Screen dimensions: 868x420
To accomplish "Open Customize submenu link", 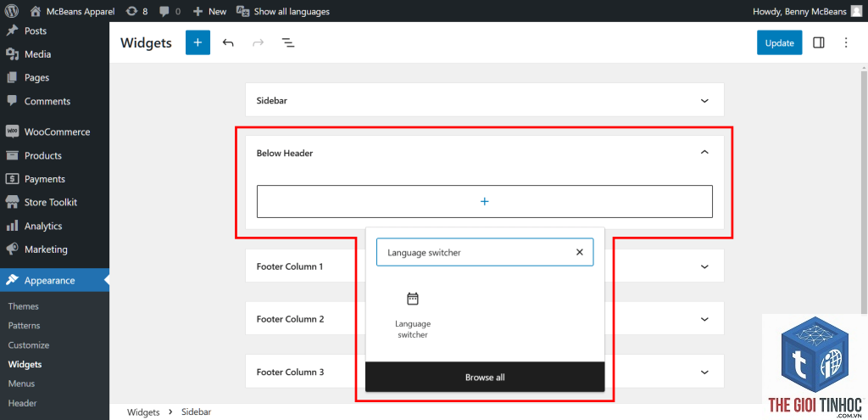I will point(28,345).
